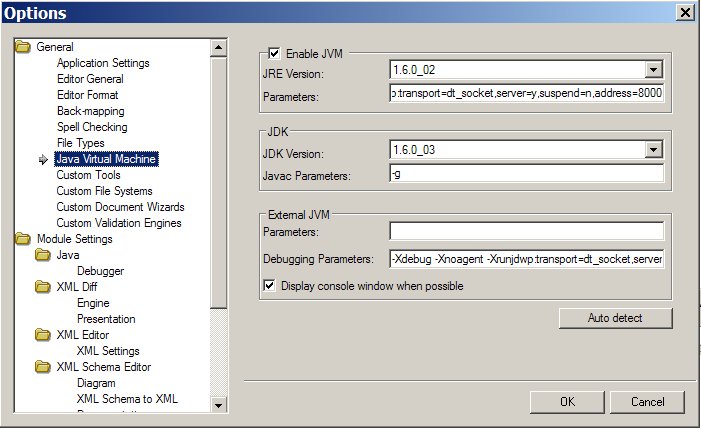
Task: Click the tree scrollbar down arrow
Action: pos(219,404)
